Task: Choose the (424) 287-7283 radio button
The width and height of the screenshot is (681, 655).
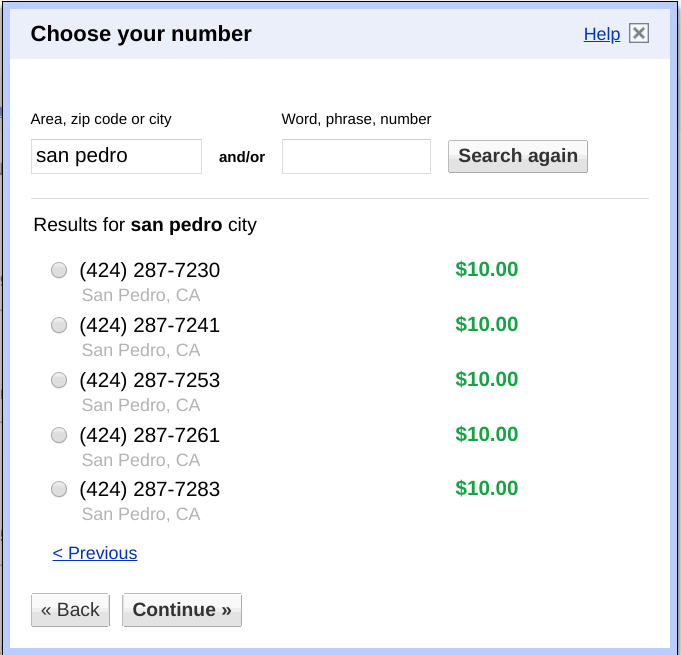Action: click(59, 489)
